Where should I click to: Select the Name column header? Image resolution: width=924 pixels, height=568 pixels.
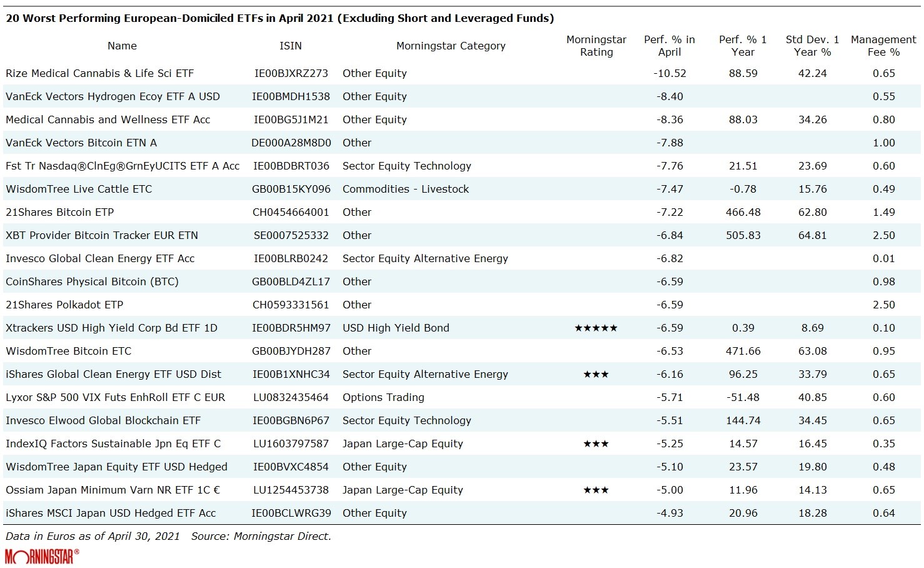tap(122, 46)
